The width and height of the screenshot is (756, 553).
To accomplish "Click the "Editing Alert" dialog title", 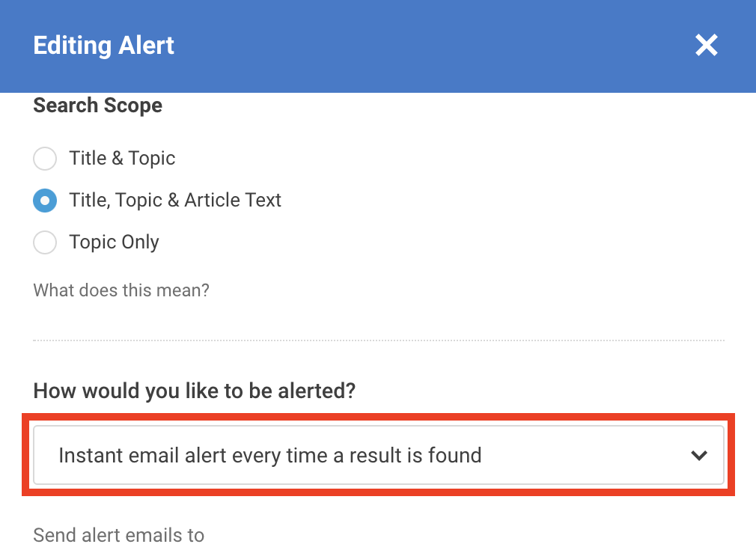I will click(104, 46).
